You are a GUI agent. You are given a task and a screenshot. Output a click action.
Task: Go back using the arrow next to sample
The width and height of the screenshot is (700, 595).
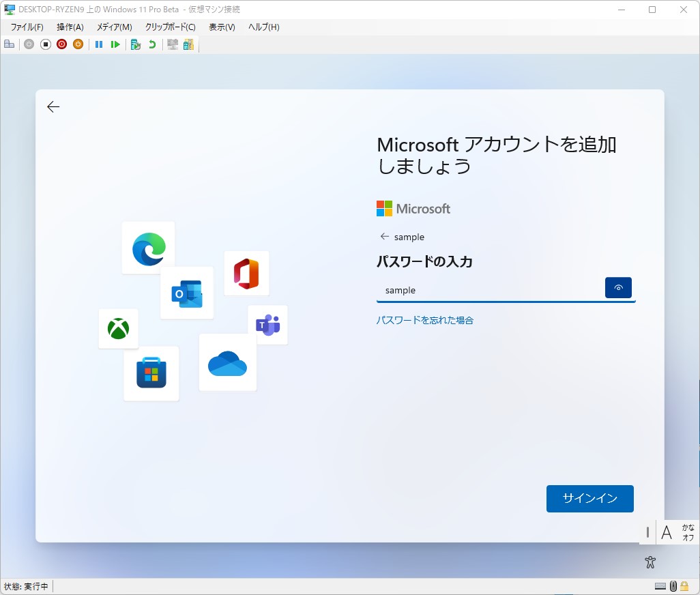[x=384, y=237]
